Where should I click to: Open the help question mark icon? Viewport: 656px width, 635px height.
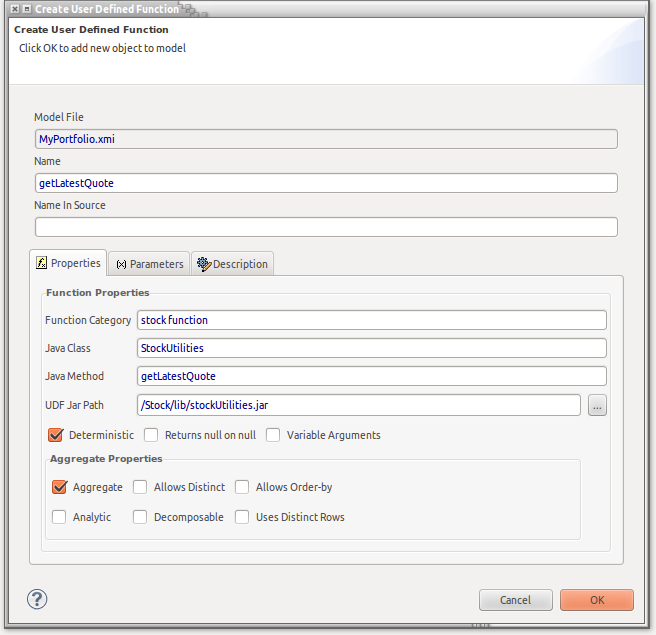tap(37, 599)
